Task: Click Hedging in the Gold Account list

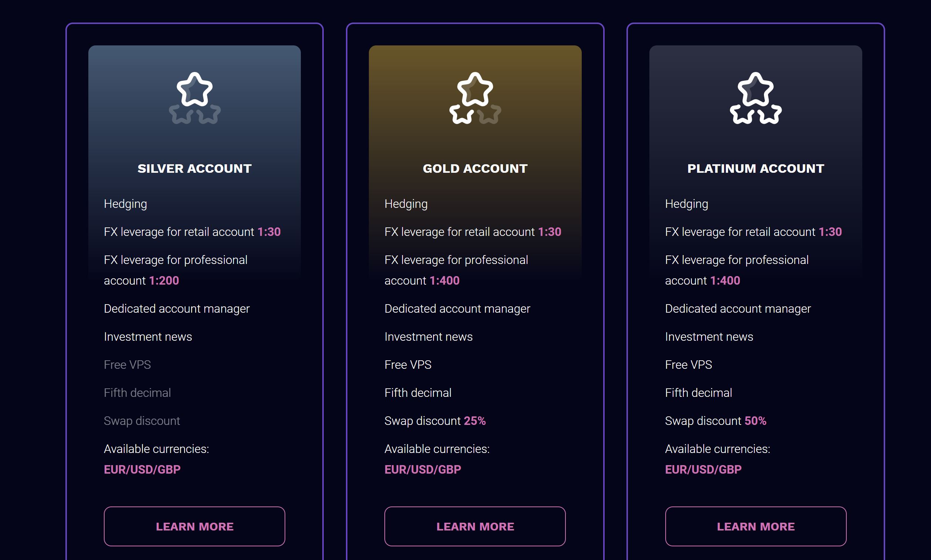Action: (406, 204)
